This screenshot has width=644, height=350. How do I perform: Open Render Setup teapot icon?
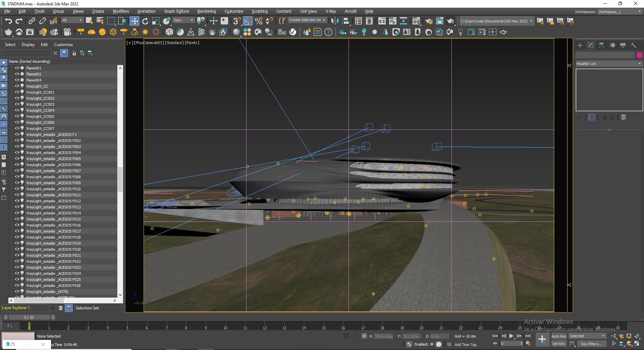(x=429, y=21)
